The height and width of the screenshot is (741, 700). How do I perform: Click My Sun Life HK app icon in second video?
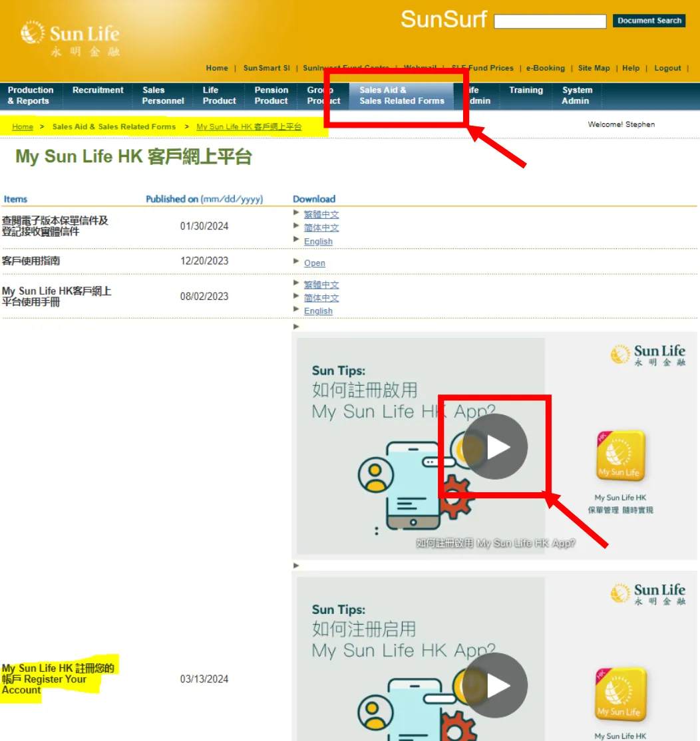(621, 694)
